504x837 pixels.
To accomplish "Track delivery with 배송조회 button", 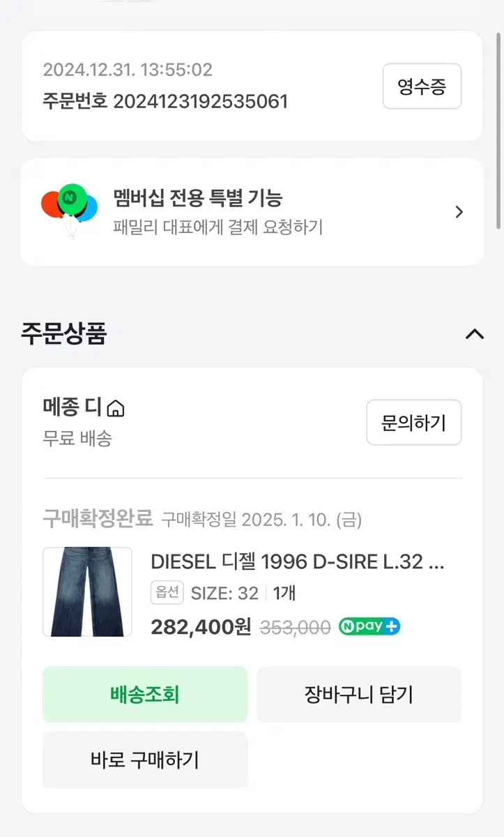I will point(145,695).
